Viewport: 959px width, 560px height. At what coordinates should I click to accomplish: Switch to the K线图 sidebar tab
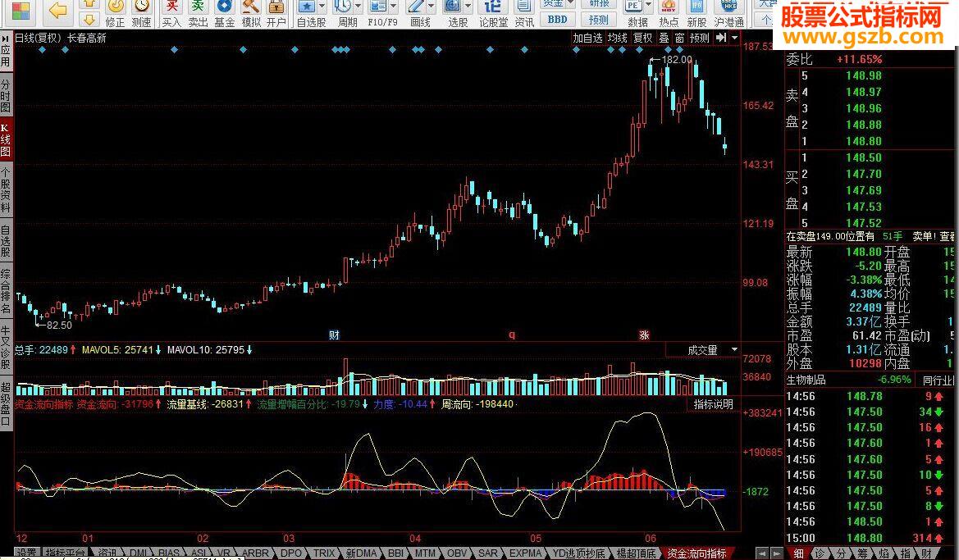(x=6, y=139)
